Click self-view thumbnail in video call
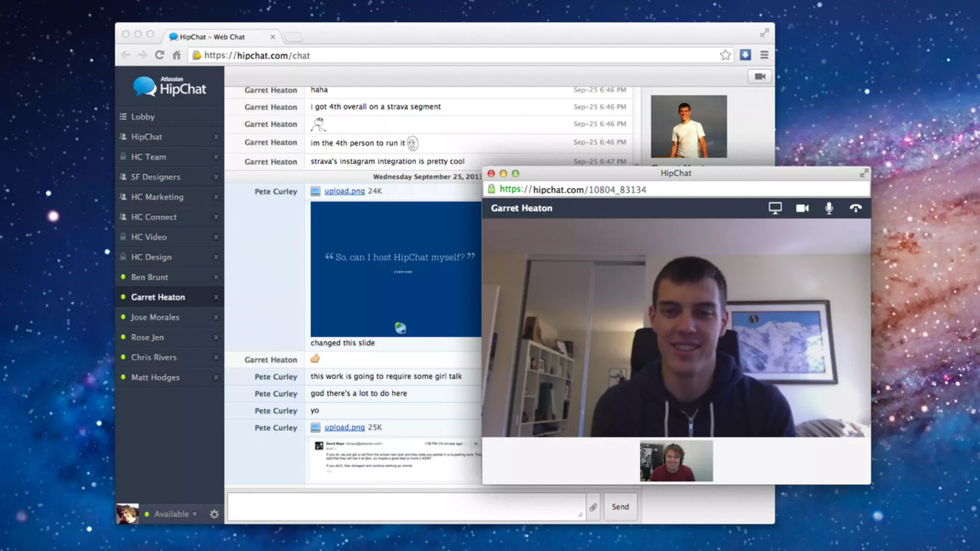The height and width of the screenshot is (551, 980). tap(676, 461)
